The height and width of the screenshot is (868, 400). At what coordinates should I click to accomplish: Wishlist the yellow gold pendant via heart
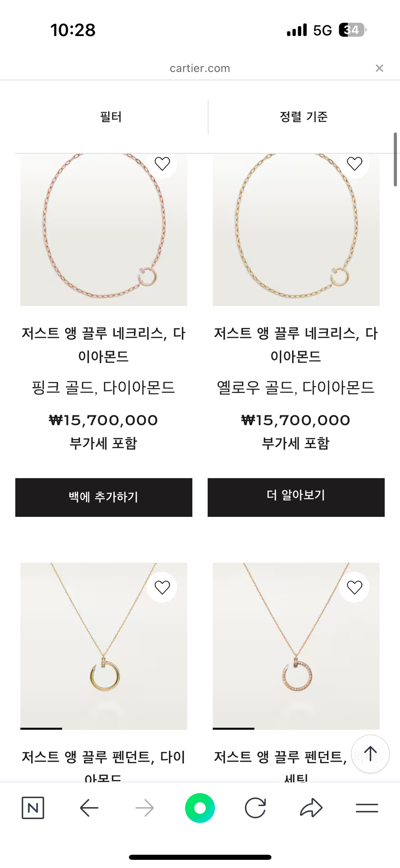tap(162, 587)
